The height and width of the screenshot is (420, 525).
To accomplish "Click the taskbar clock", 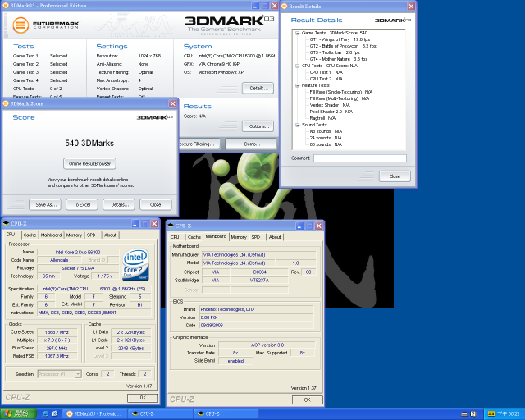I will pyautogui.click(x=509, y=414).
